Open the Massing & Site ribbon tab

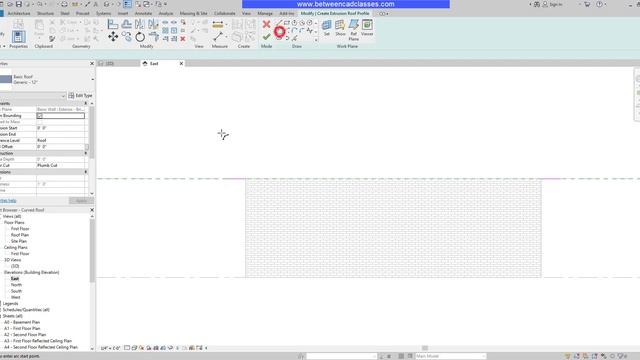[x=193, y=13]
